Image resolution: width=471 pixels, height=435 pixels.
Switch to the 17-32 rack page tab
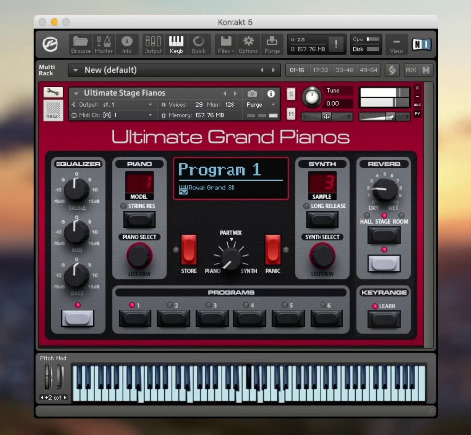click(x=320, y=70)
